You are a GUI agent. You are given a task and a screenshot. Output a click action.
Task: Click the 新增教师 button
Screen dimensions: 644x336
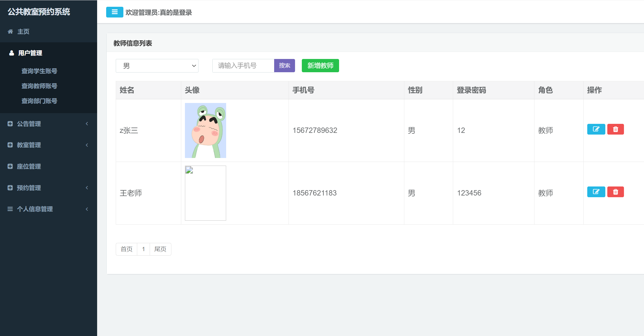pyautogui.click(x=320, y=65)
